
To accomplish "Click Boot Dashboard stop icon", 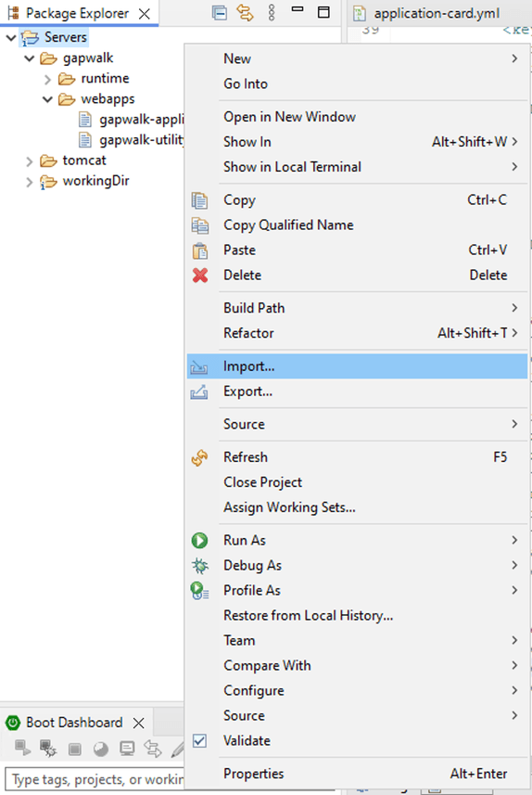I will (x=75, y=749).
